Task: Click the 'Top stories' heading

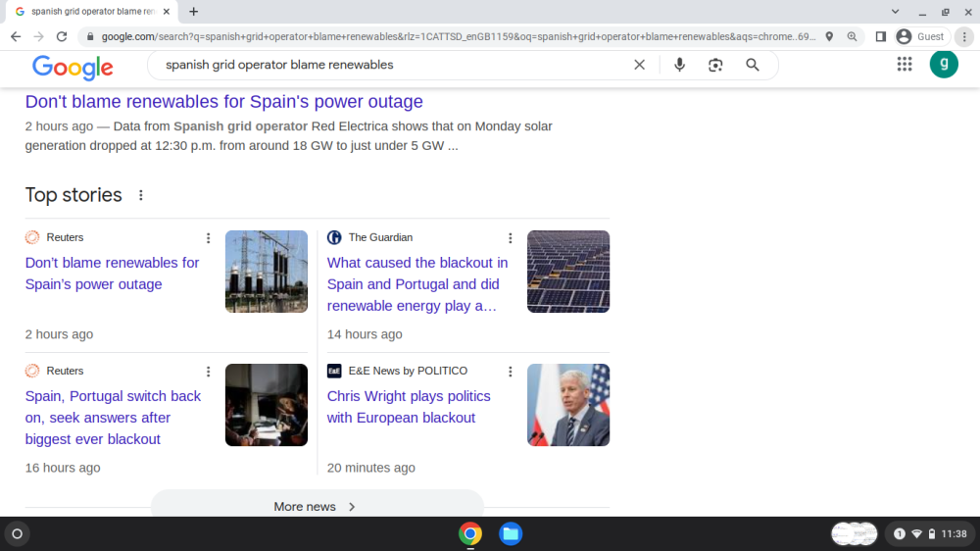Action: click(x=73, y=195)
